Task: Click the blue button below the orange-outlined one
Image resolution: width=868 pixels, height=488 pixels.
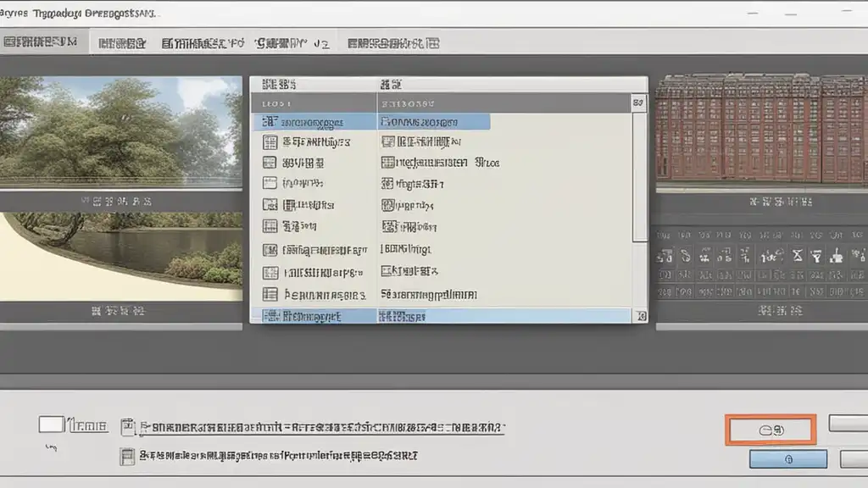Action: coord(787,459)
